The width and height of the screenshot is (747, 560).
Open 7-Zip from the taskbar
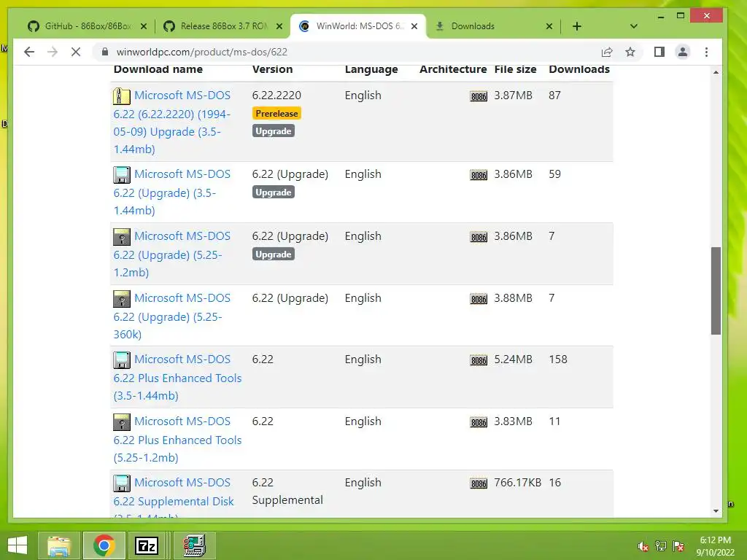[147, 545]
